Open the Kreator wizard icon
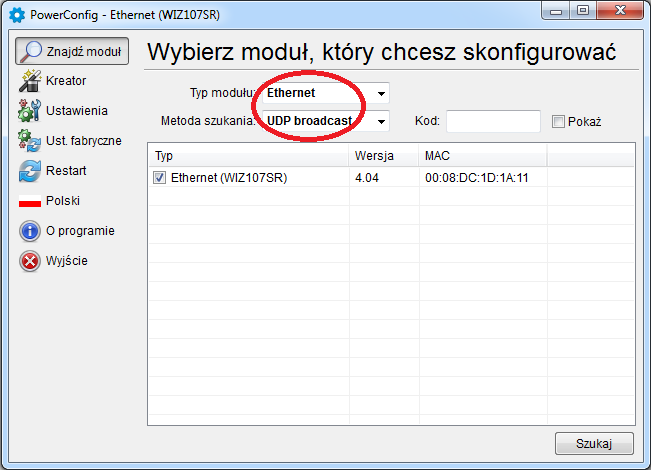The image size is (651, 470). pyautogui.click(x=30, y=81)
